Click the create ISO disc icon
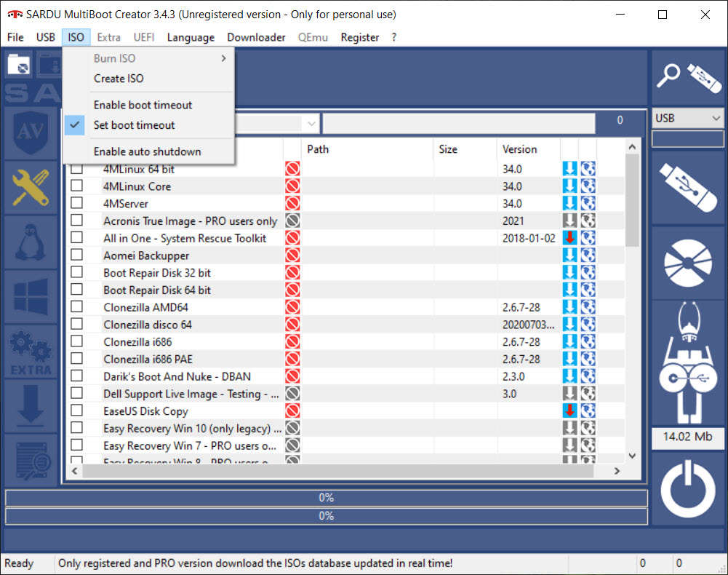Screen dimensions: 728x575 (687, 263)
